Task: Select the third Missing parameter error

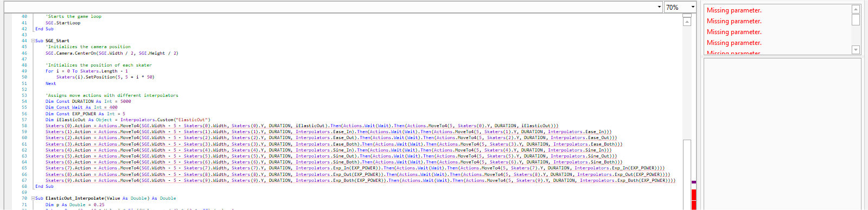Action: pyautogui.click(x=734, y=32)
